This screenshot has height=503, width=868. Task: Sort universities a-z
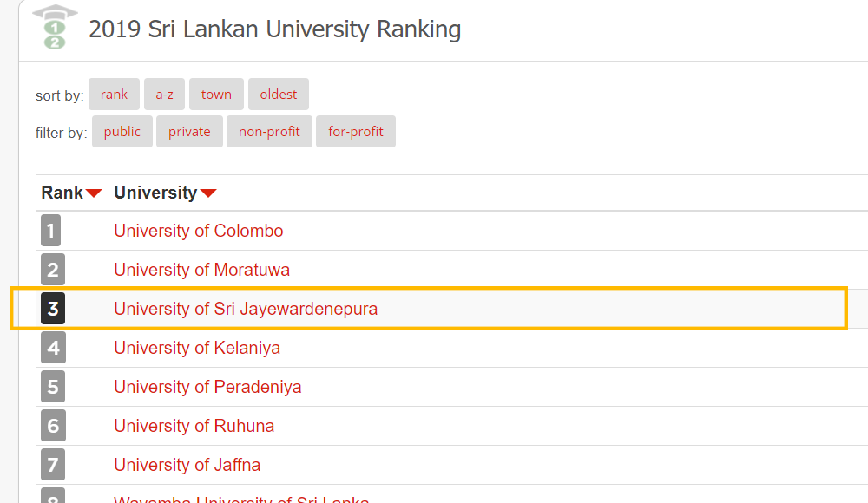point(164,95)
